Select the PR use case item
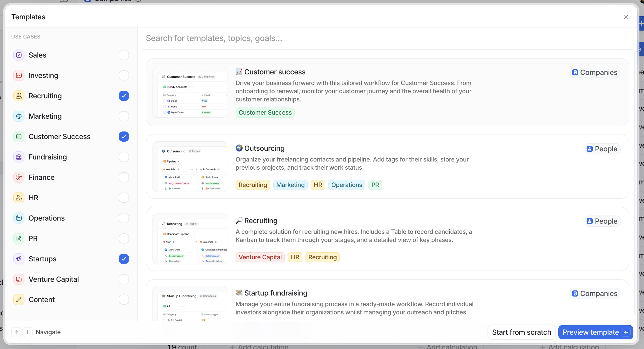The width and height of the screenshot is (644, 349). 33,239
